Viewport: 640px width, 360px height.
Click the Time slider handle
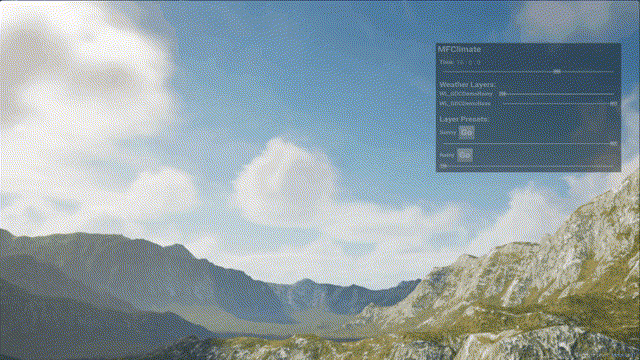(557, 72)
